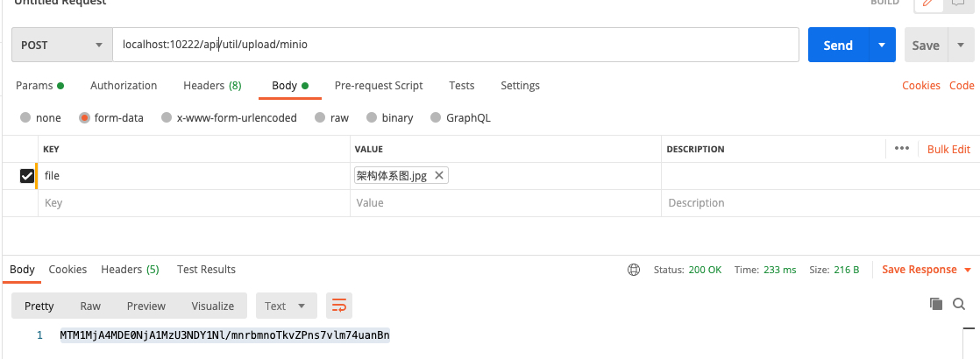Open the Save Response dropdown

927,270
